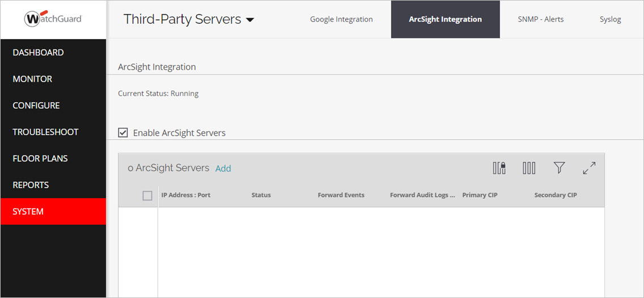Switch to Google Integration tab

tap(341, 19)
